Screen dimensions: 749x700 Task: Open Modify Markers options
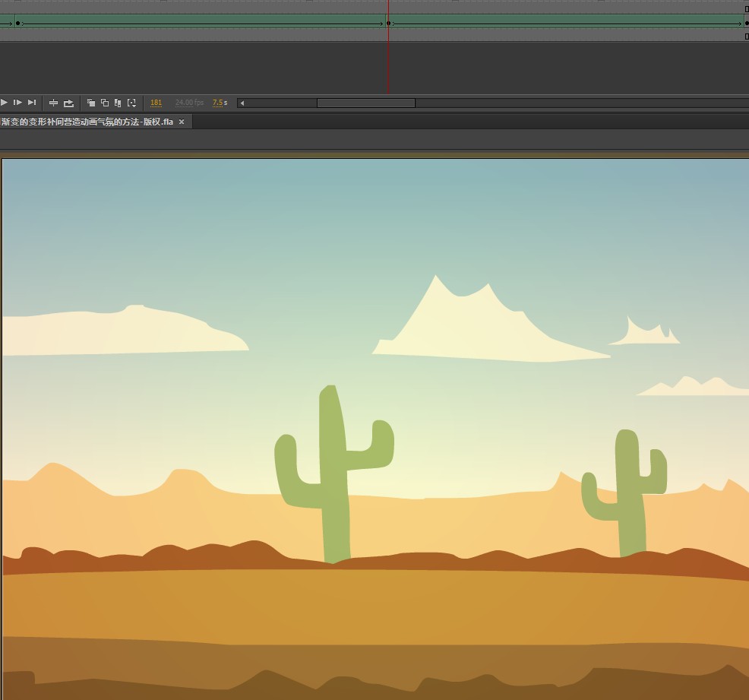(131, 103)
